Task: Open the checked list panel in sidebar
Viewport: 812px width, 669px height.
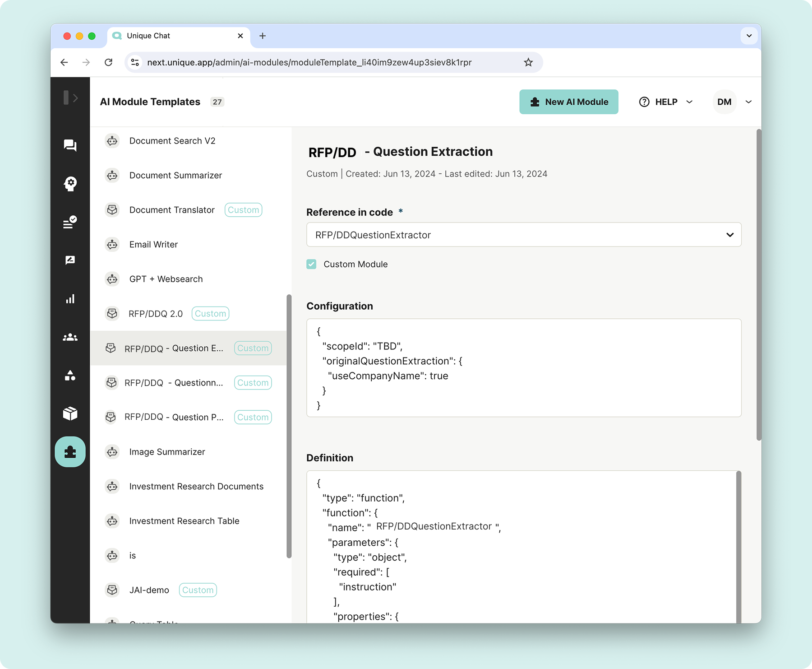Action: tap(70, 221)
